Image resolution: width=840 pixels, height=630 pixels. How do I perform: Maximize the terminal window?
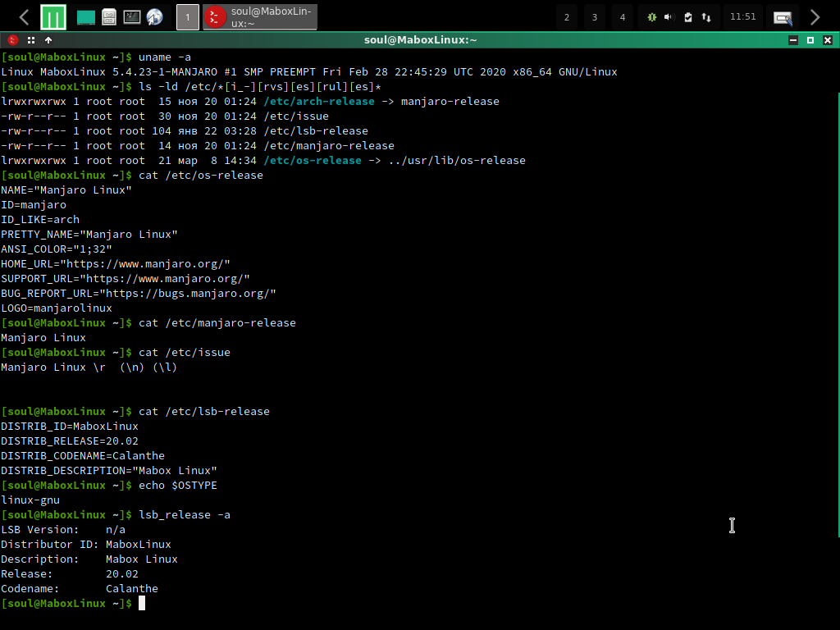pos(810,40)
